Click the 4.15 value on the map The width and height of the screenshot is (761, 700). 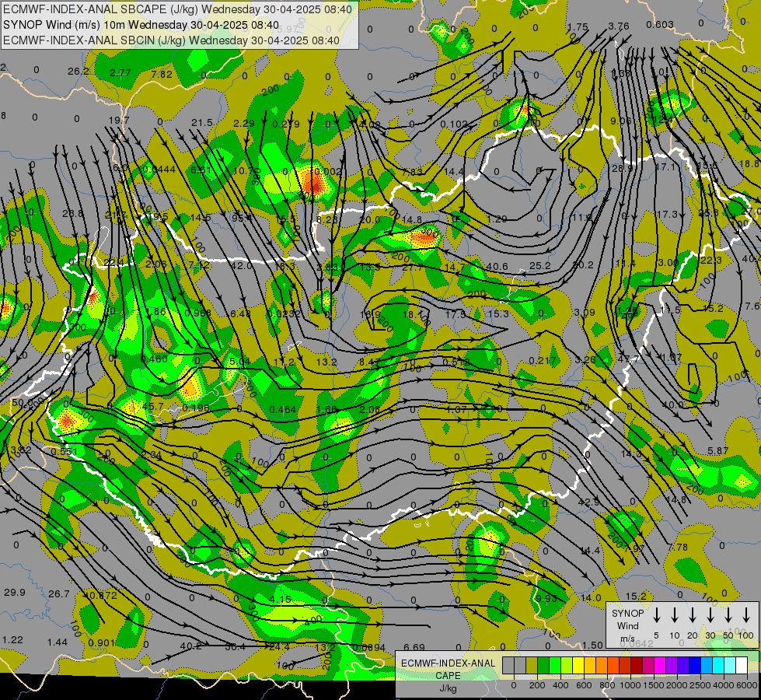[281, 599]
